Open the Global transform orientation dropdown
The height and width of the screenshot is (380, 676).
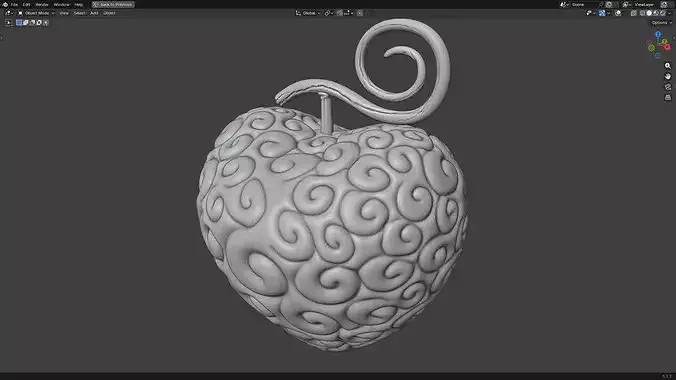[x=308, y=13]
